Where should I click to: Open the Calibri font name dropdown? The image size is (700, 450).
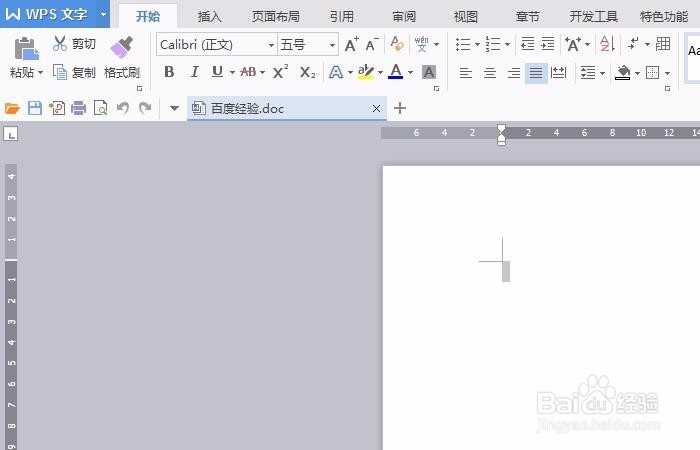(271, 45)
